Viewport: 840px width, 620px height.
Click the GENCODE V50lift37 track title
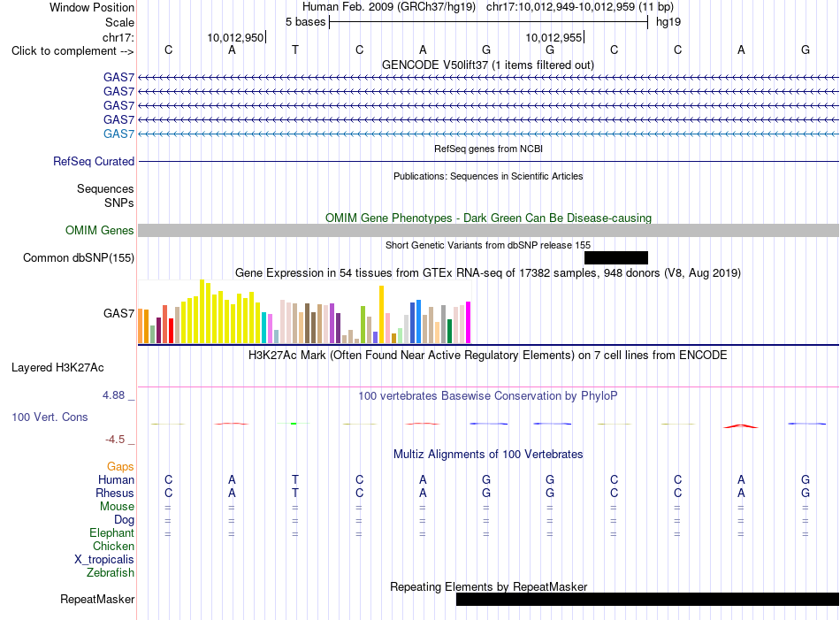click(488, 65)
